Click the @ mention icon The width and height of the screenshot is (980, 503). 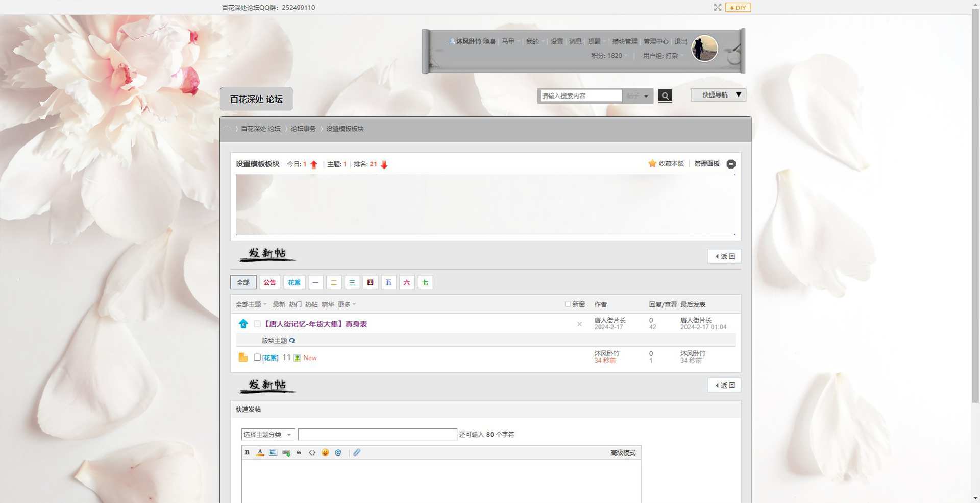(338, 452)
